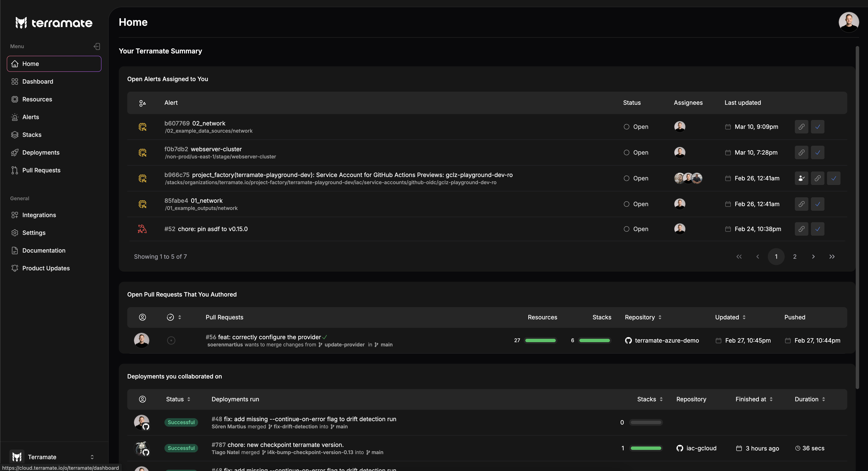The height and width of the screenshot is (471, 868).
Task: Click Stacks progress bar of PR #56
Action: [x=594, y=340]
